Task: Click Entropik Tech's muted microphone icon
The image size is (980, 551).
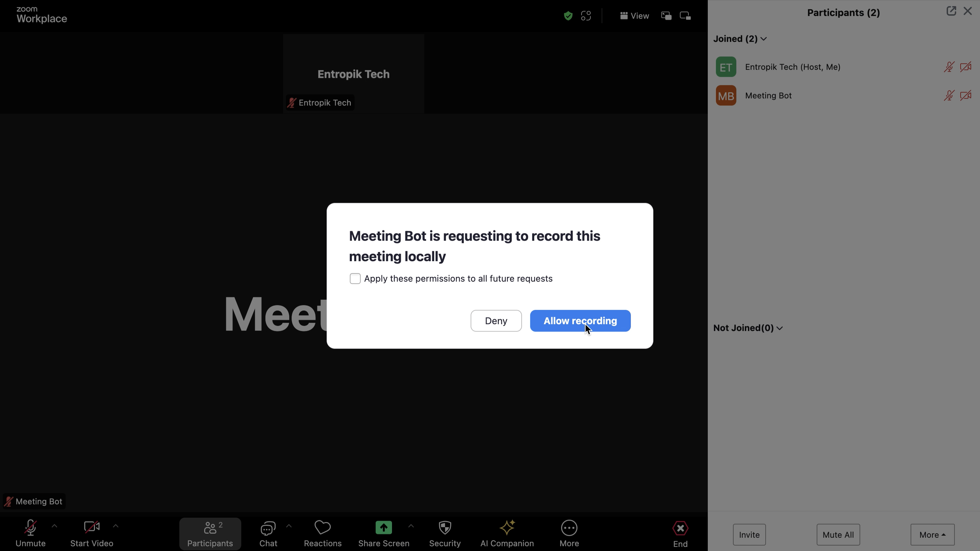Action: click(949, 67)
